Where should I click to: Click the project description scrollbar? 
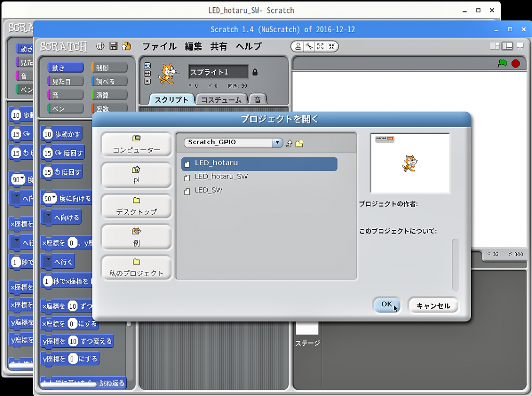point(455,265)
